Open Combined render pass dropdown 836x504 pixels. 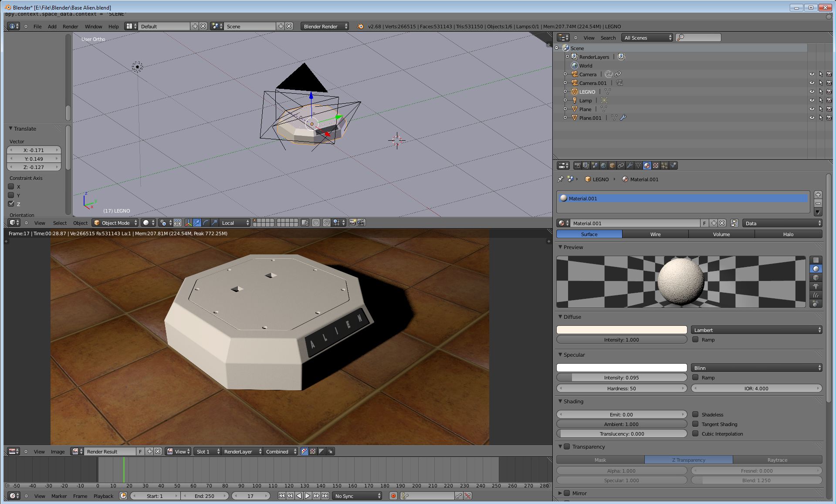tap(281, 451)
